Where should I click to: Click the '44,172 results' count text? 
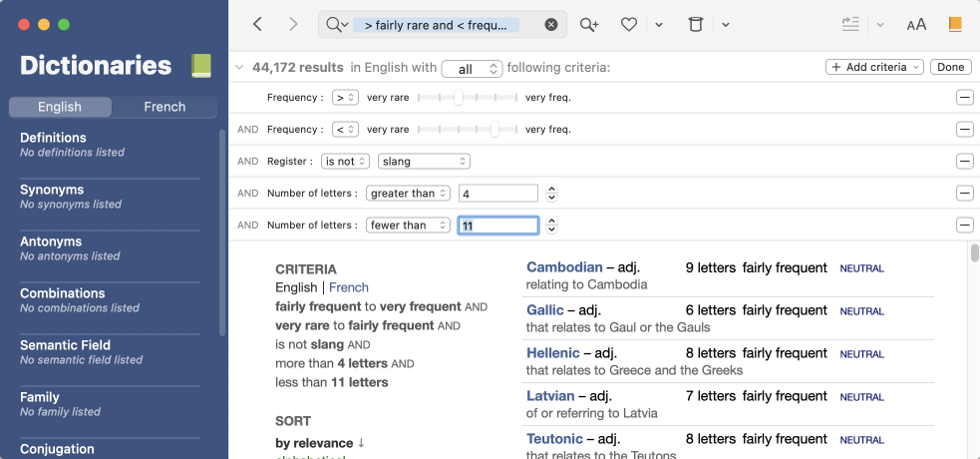pos(298,68)
